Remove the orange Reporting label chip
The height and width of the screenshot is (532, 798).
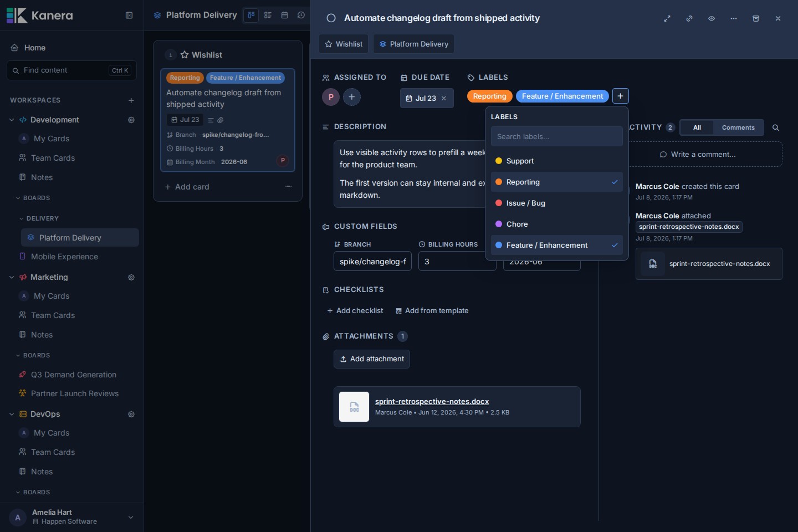tap(490, 96)
